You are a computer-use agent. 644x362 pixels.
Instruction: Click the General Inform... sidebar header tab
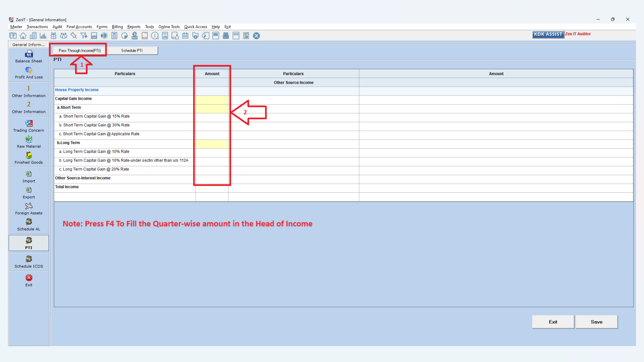point(29,45)
